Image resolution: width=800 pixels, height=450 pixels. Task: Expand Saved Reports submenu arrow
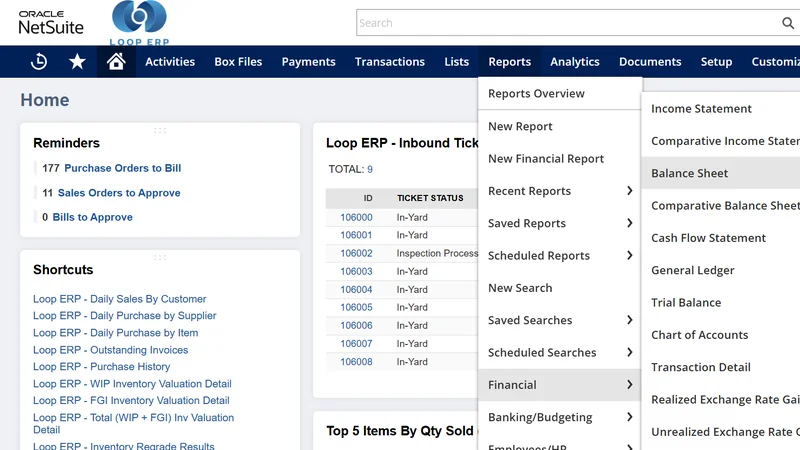(630, 223)
